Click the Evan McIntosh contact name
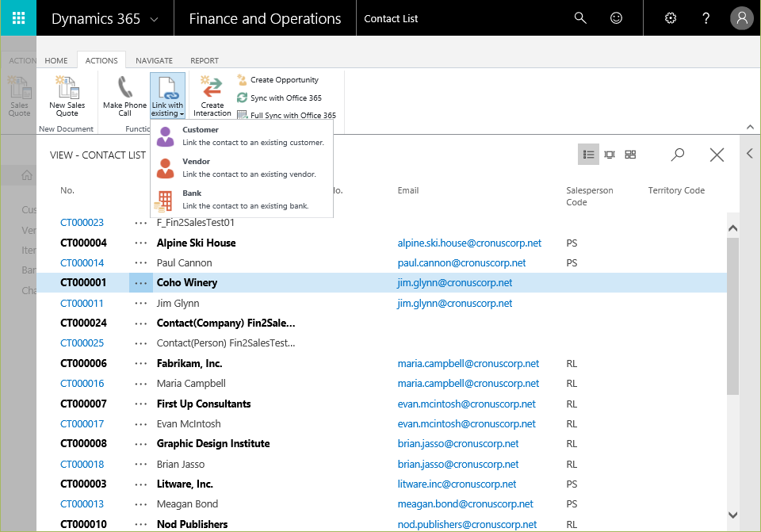Viewport: 761px width, 532px height. click(189, 423)
